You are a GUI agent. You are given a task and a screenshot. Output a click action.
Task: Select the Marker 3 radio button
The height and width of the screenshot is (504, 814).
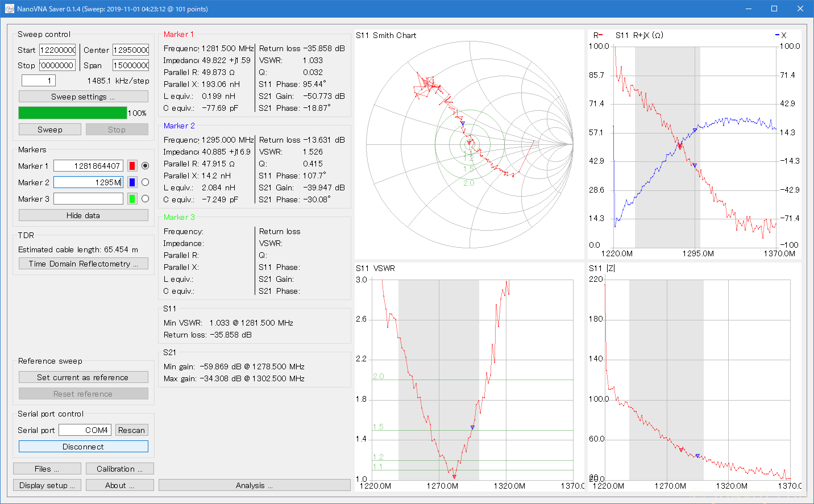click(x=145, y=199)
